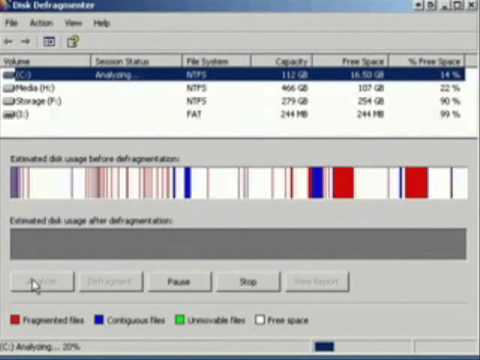
Task: Click the status bar analysis progress indicator
Action: (x=324, y=347)
